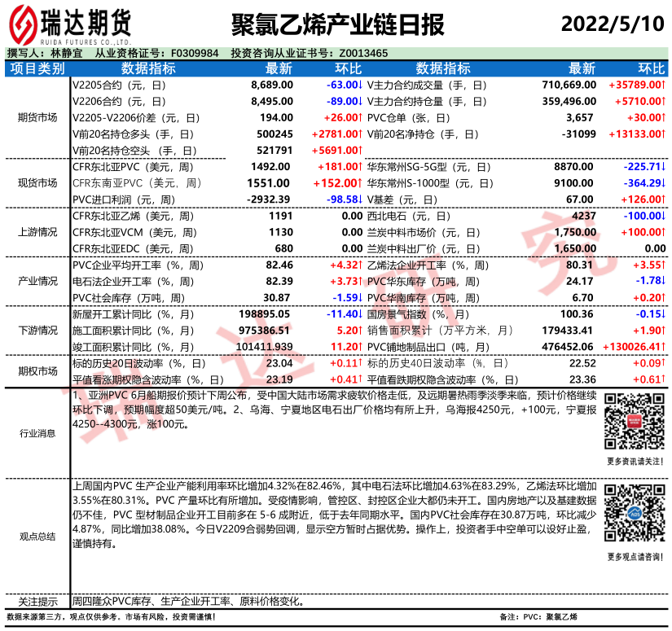The height and width of the screenshot is (631, 672).
Task: Click the V2205合约 latest value 8,689.00
Action: (272, 85)
